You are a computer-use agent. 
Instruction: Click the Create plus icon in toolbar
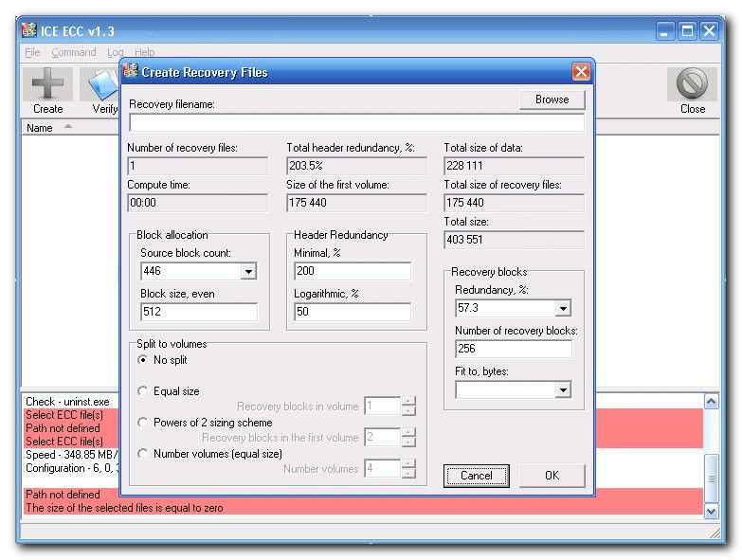(47, 83)
